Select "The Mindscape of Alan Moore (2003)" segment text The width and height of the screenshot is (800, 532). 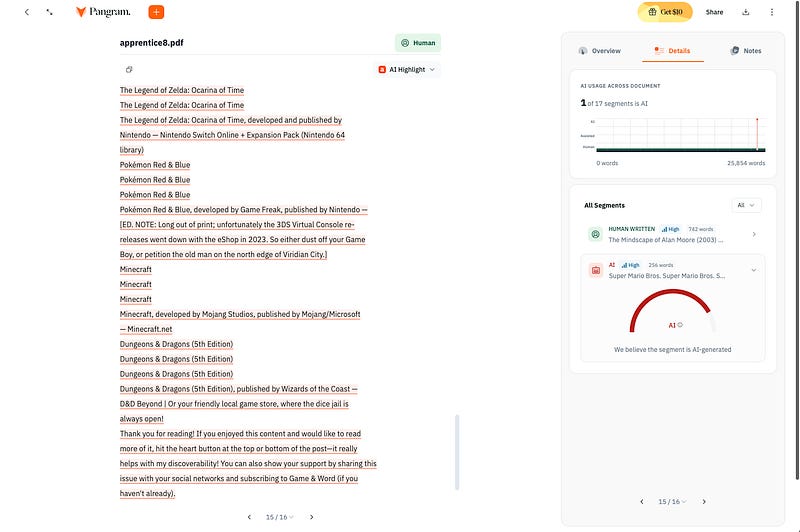point(665,240)
